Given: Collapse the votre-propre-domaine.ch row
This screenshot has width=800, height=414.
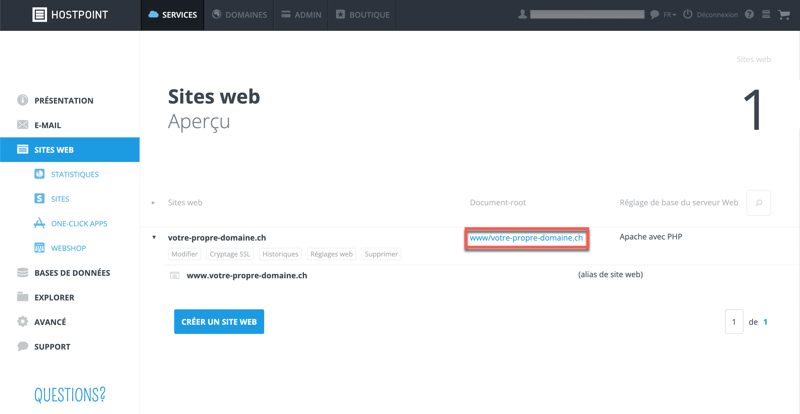Looking at the screenshot, I should pyautogui.click(x=154, y=237).
